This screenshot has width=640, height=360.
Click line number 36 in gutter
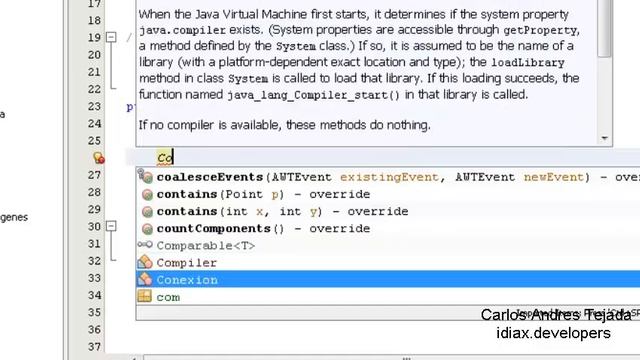tap(94, 329)
